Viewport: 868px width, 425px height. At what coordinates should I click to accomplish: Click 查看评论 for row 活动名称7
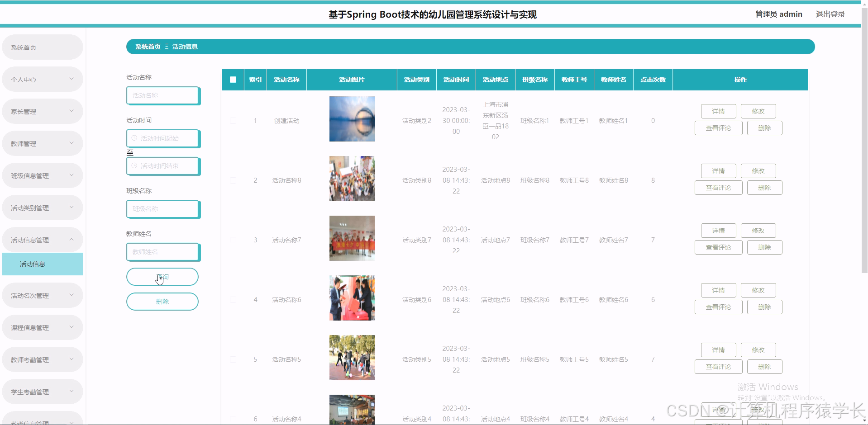pos(718,247)
